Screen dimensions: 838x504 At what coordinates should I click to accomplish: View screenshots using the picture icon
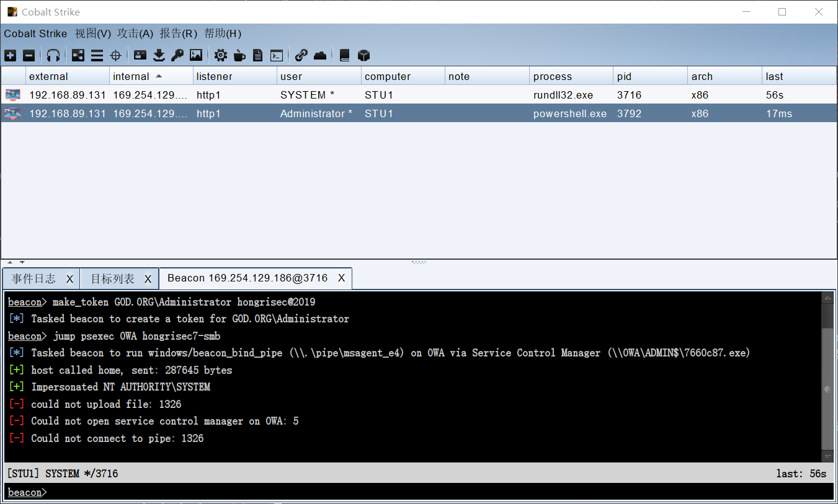196,56
